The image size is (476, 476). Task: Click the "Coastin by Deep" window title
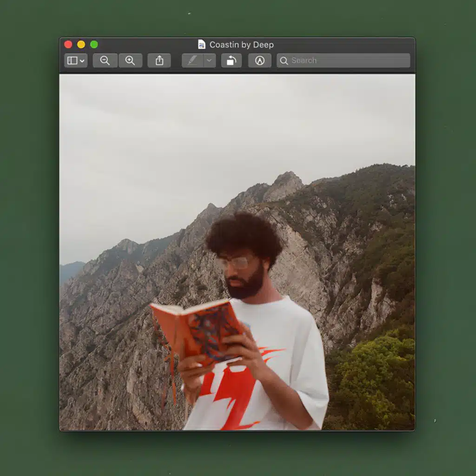(x=242, y=45)
